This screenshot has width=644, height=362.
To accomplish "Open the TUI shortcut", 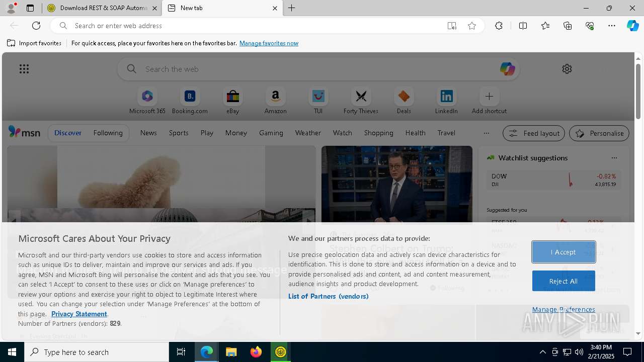I will tap(318, 101).
